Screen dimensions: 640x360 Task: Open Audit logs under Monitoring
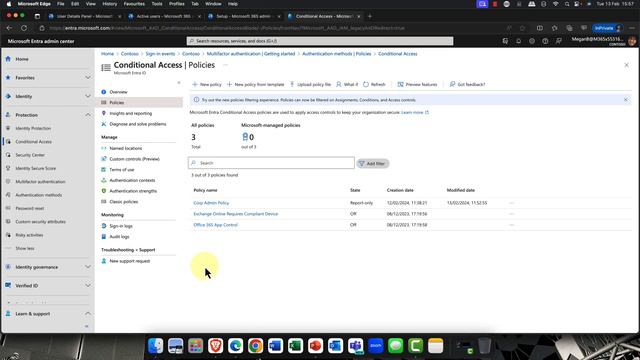coord(119,236)
